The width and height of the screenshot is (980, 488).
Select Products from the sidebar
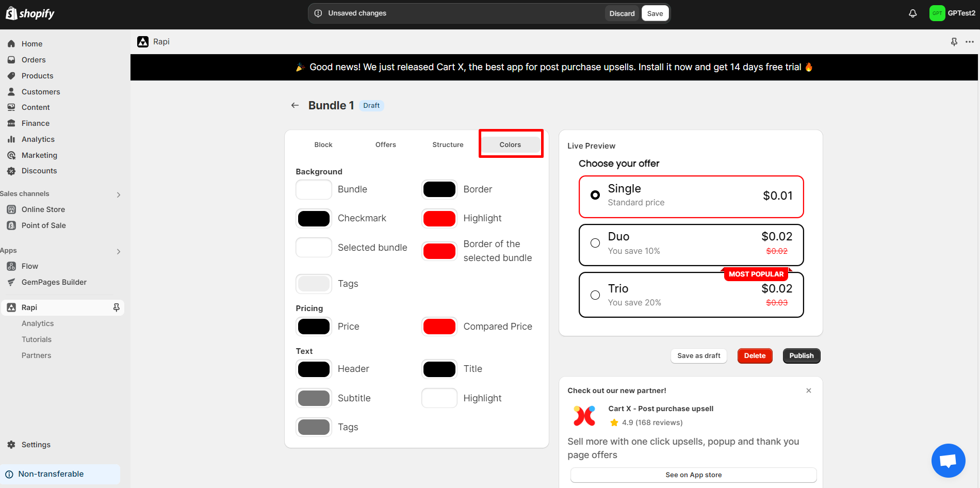37,75
